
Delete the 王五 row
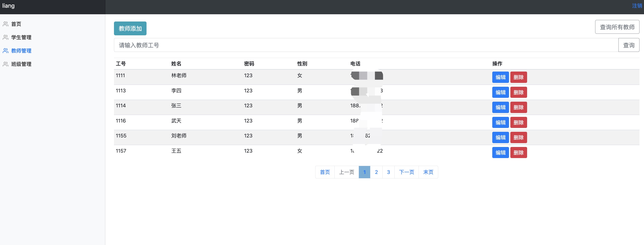(x=519, y=153)
